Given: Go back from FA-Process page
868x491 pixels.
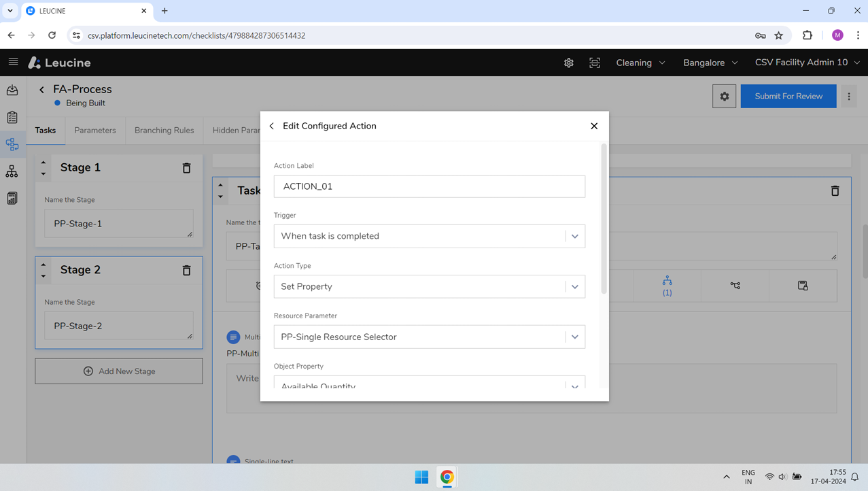Looking at the screenshot, I should tap(41, 90).
